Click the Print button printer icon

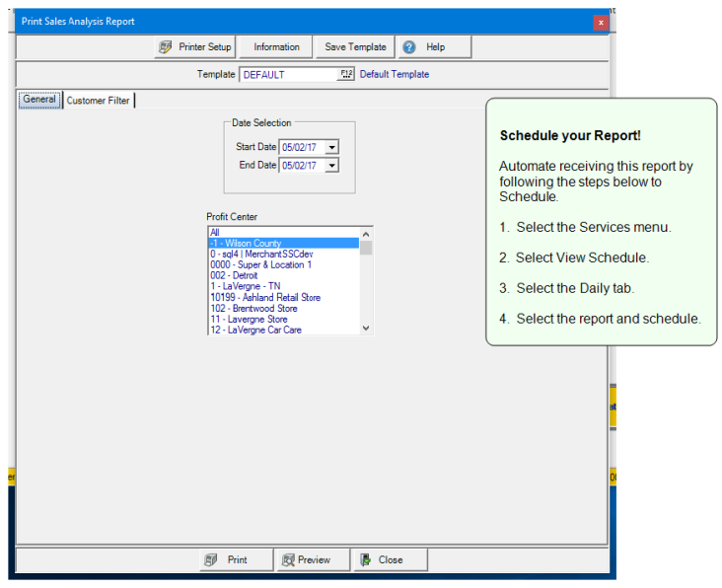pyautogui.click(x=211, y=559)
